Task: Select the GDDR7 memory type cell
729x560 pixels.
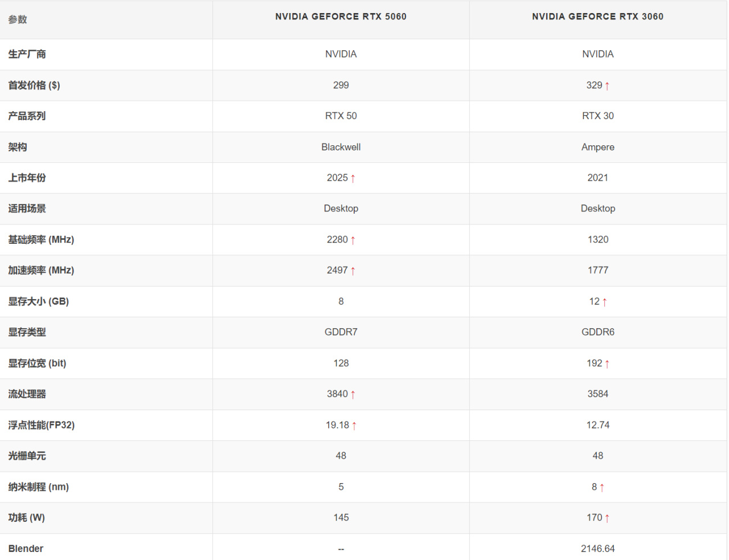Action: tap(341, 332)
